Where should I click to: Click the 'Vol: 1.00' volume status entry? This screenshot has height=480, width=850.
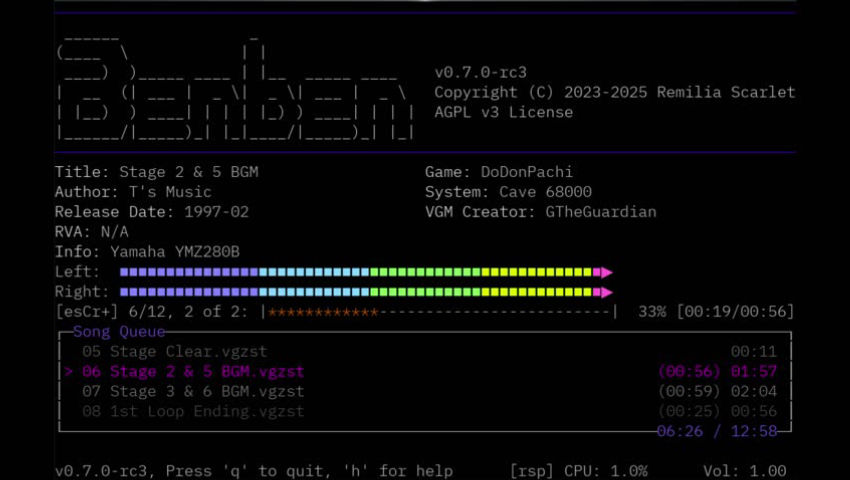pos(745,471)
